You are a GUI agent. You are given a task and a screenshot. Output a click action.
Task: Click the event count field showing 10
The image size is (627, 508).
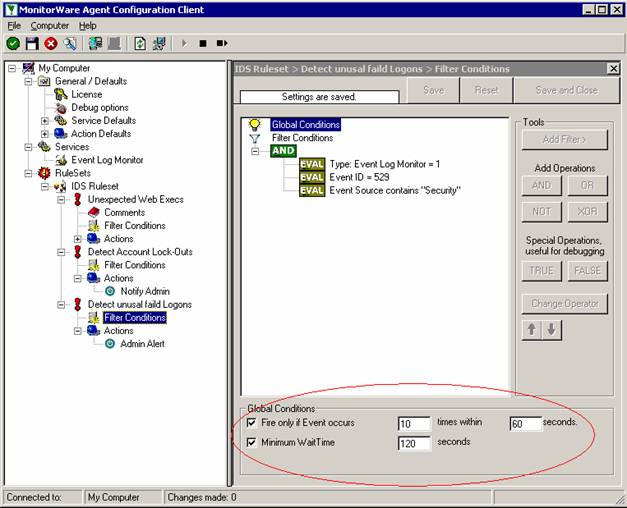[x=415, y=424]
